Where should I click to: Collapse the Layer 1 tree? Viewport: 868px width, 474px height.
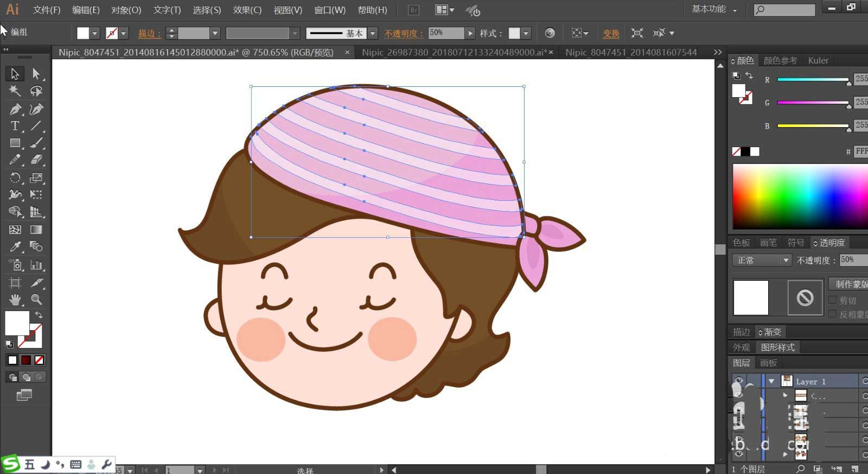(x=771, y=381)
